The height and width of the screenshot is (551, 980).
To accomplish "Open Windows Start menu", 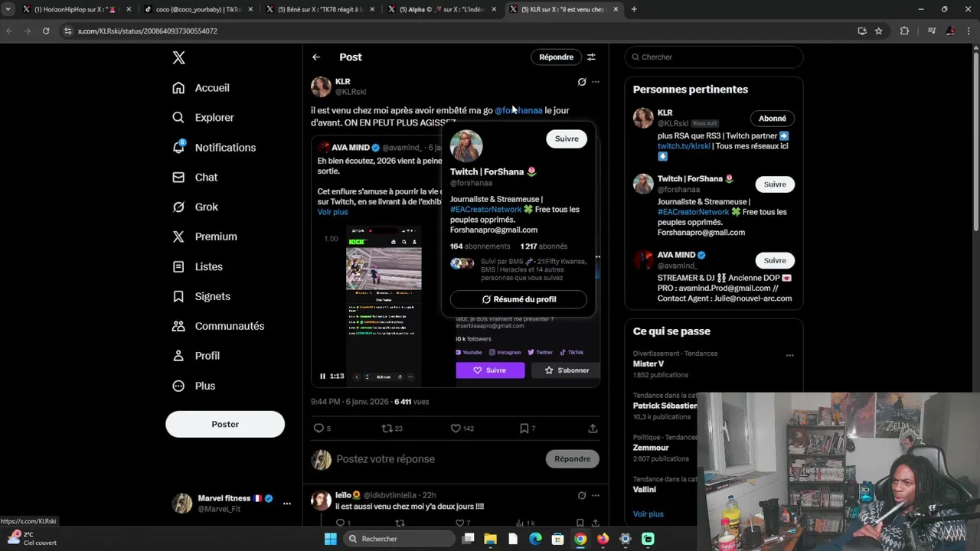I will tap(331, 539).
